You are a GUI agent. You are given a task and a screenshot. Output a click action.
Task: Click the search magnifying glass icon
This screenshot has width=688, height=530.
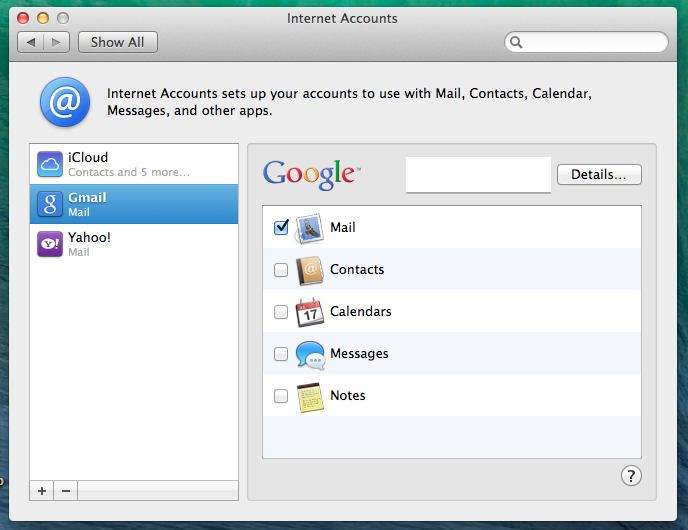[x=516, y=42]
